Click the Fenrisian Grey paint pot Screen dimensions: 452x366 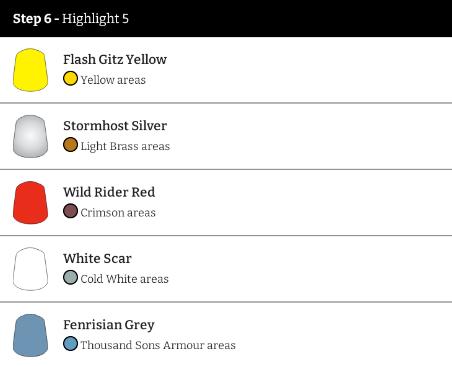click(30, 335)
